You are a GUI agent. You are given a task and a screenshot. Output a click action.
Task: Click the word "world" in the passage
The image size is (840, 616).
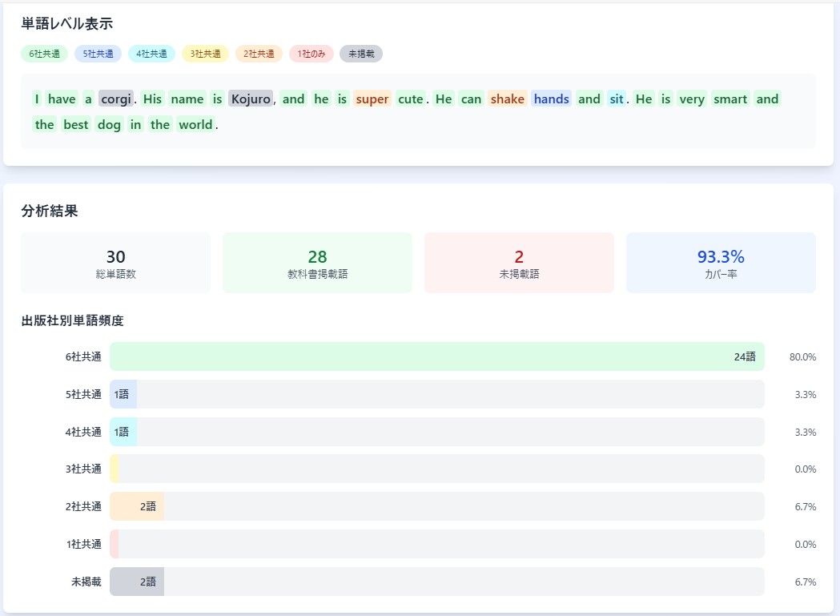pos(195,125)
